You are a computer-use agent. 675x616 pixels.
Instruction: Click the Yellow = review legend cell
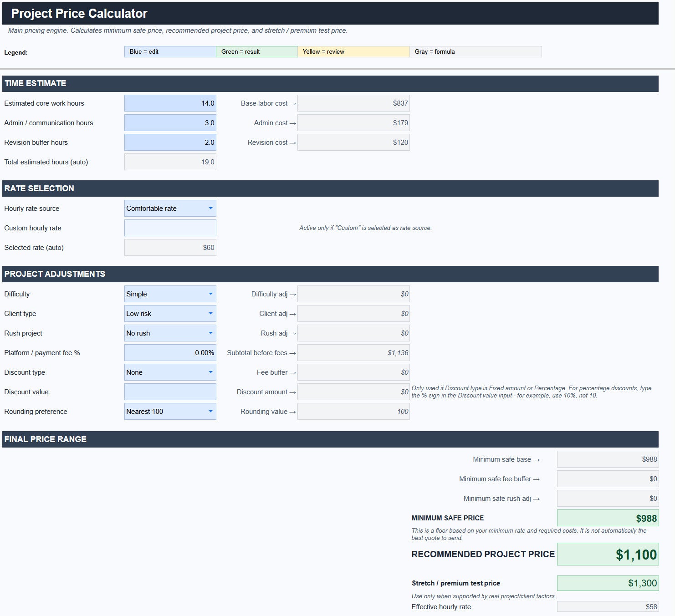coord(353,52)
